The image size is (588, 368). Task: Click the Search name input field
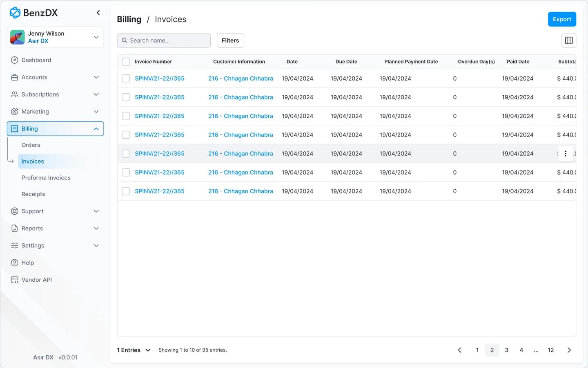[x=164, y=40]
